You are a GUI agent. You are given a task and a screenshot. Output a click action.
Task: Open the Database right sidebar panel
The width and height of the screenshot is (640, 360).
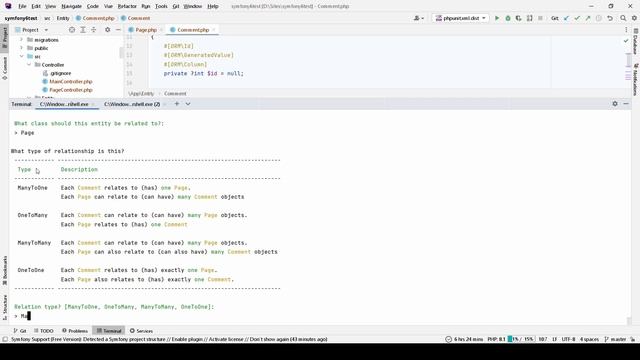[x=636, y=41]
